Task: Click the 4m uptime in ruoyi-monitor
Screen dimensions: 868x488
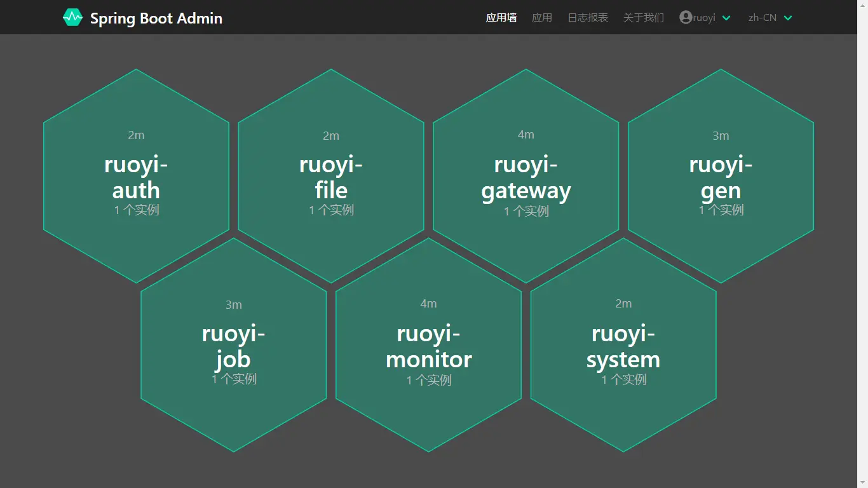Action: pos(429,304)
